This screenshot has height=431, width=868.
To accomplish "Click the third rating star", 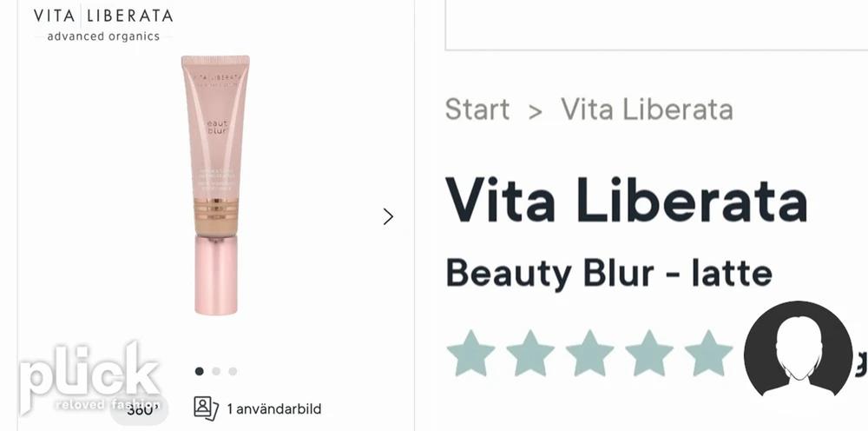I will (589, 354).
